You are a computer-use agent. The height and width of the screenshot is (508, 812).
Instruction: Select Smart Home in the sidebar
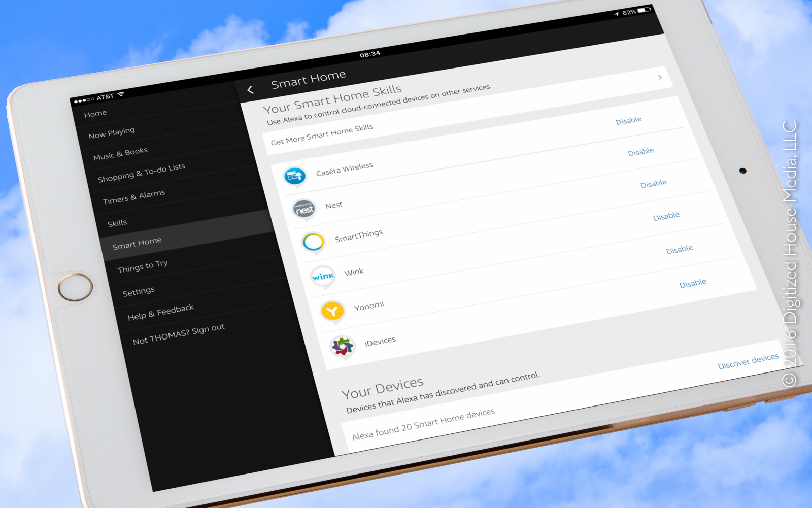pos(137,243)
